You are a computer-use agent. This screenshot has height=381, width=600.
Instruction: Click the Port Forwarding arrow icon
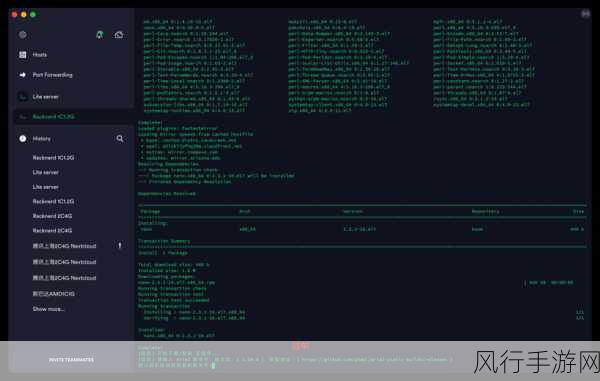[23, 75]
